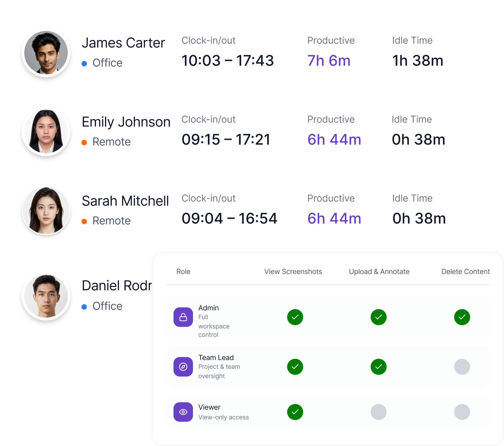
Task: Click Sarah Mitchell's 0h 38m idle time
Action: pos(419,218)
